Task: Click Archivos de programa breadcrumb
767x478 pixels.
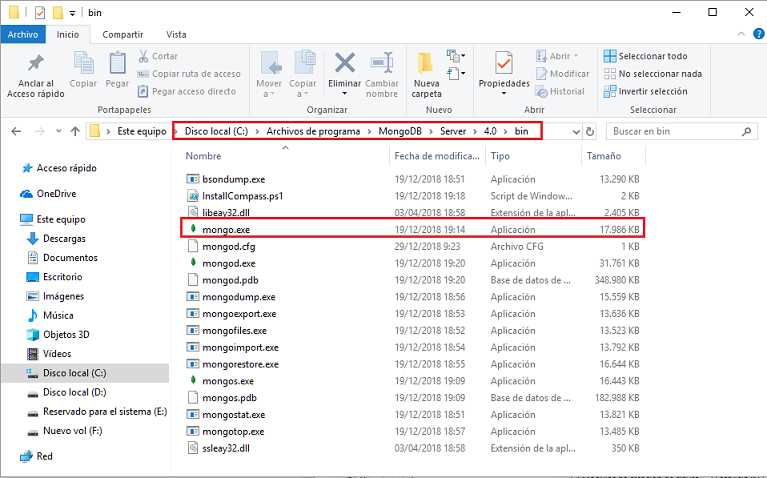Action: tap(313, 131)
